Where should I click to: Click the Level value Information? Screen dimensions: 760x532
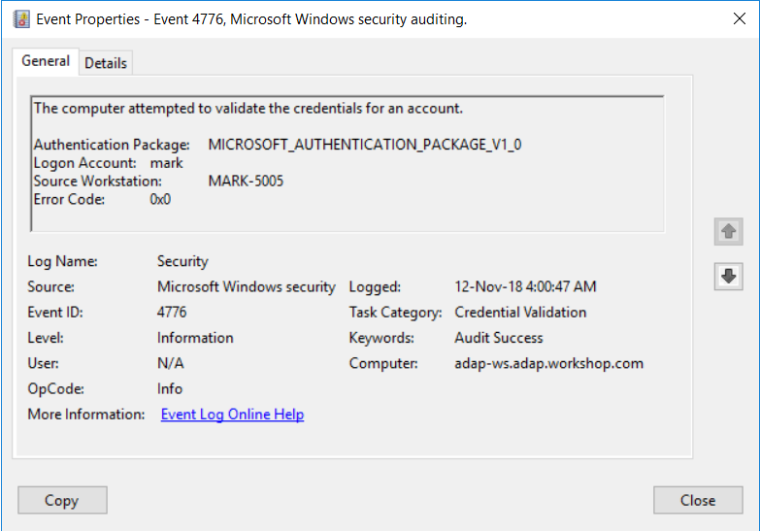[x=195, y=338]
